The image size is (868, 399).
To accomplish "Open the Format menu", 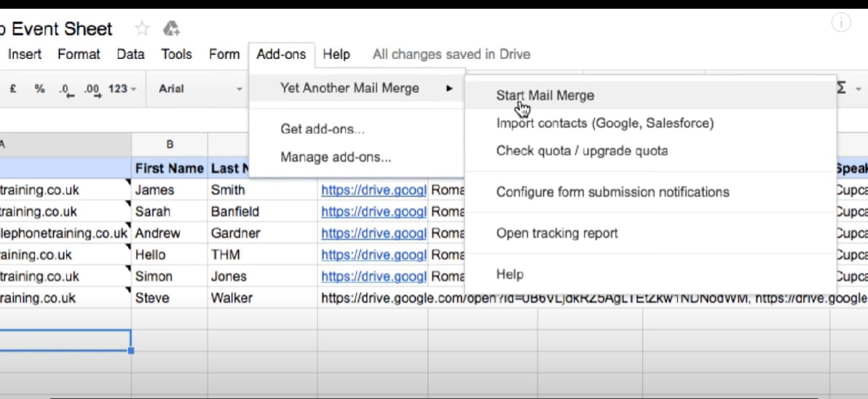I will click(79, 54).
